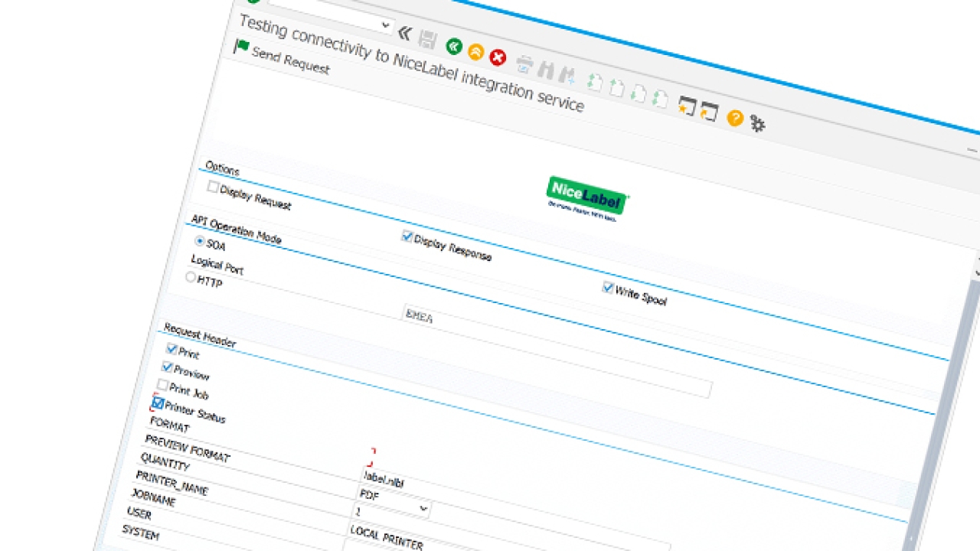The height and width of the screenshot is (551, 980).
Task: Enable the Display Request checkbox
Action: click(x=214, y=187)
